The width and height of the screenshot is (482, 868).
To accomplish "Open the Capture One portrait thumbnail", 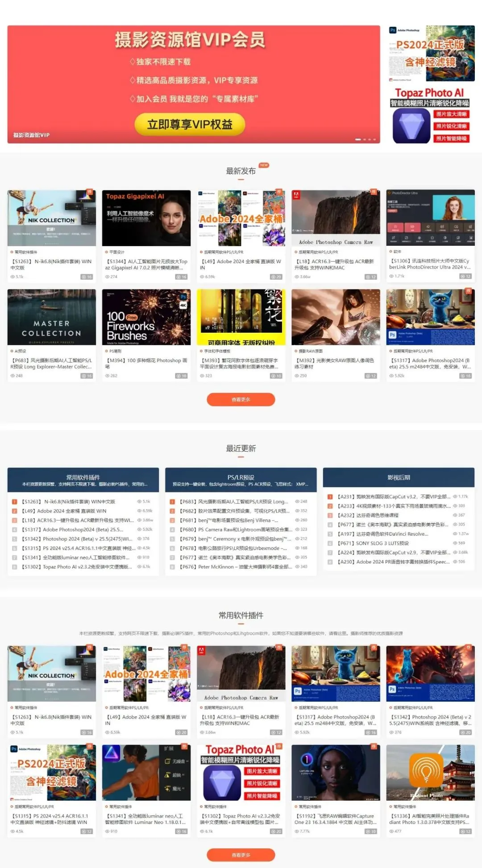I will 336,773.
